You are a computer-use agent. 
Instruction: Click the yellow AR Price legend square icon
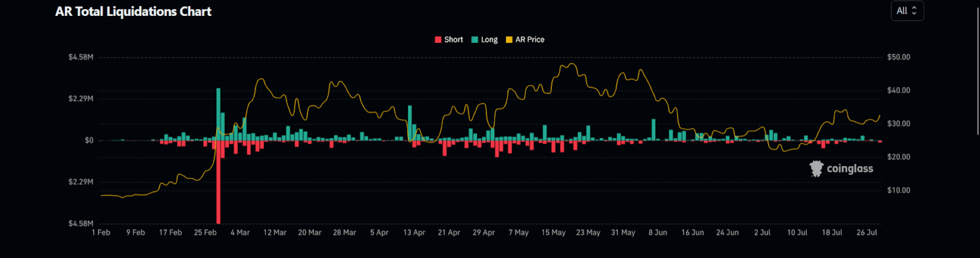[509, 40]
